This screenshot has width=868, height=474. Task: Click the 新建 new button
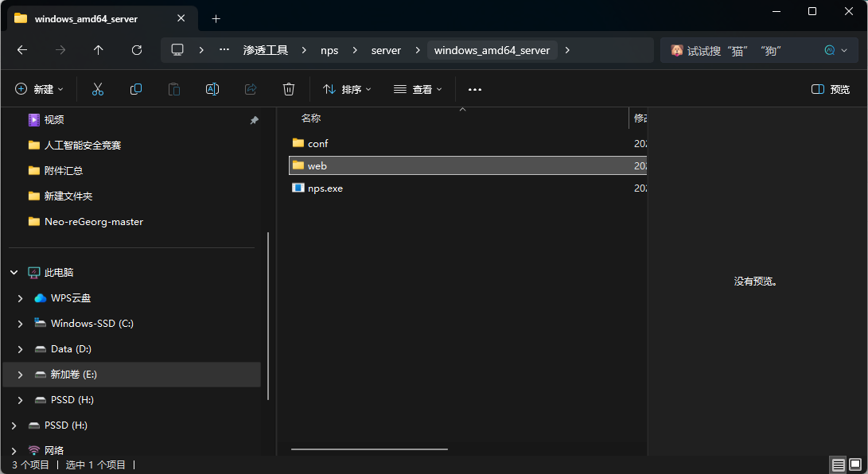40,89
